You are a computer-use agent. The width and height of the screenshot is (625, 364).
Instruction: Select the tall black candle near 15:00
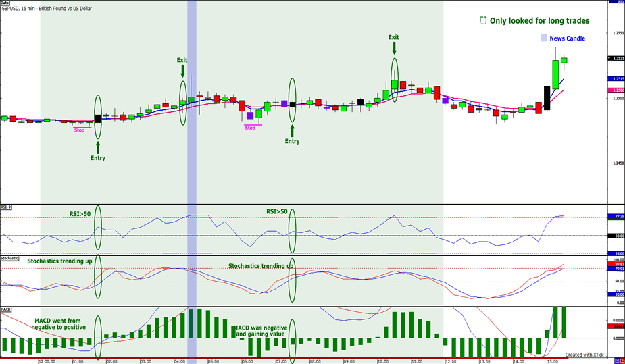coord(547,98)
